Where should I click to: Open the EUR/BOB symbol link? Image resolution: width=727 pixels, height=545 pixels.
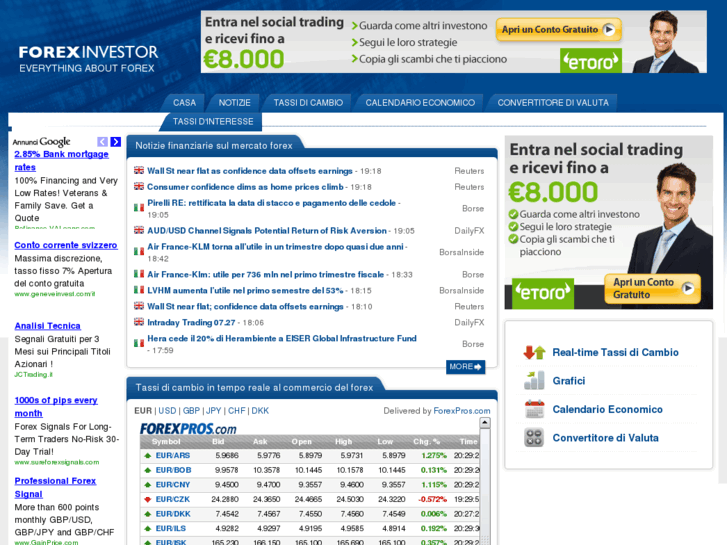[173, 470]
